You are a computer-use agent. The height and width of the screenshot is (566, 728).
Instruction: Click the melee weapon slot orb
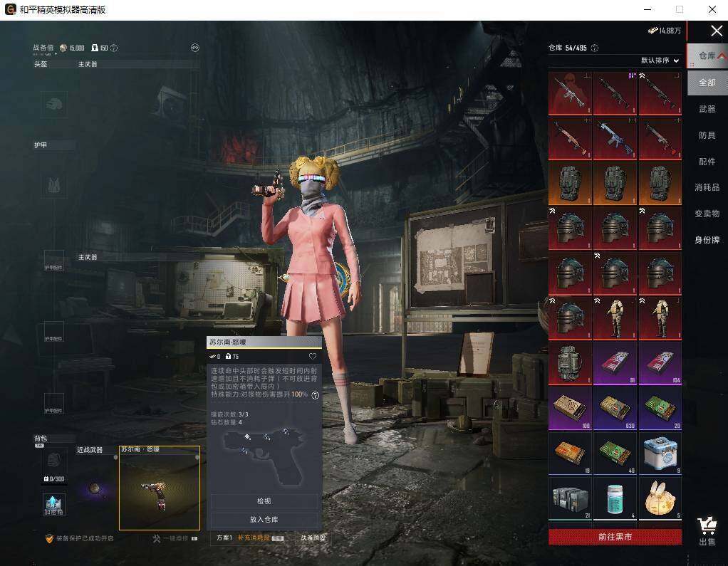[95, 488]
